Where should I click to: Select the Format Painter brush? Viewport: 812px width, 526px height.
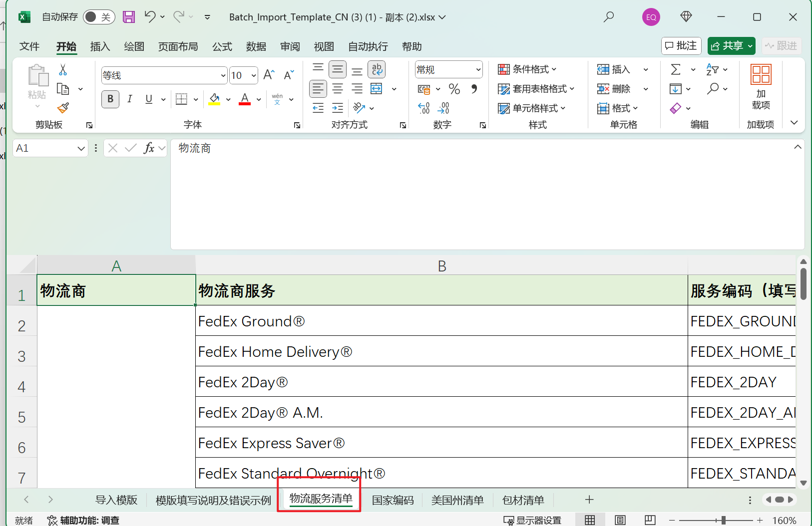click(63, 108)
